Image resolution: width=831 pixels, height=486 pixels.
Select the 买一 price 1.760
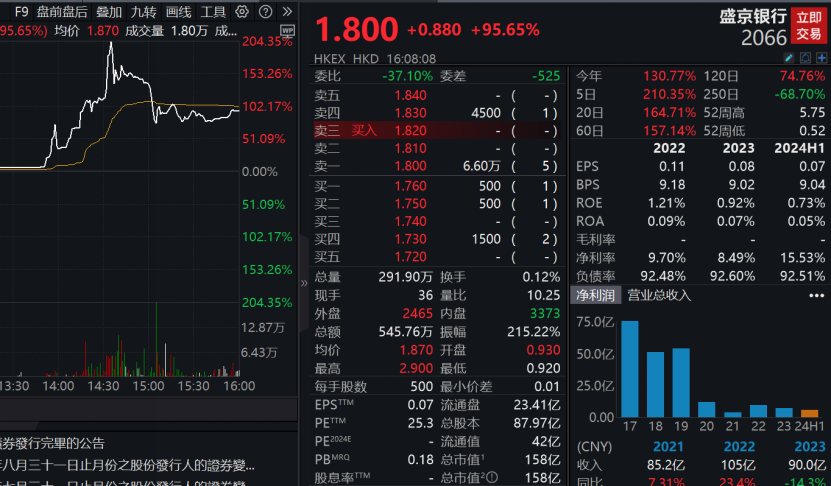click(x=410, y=186)
